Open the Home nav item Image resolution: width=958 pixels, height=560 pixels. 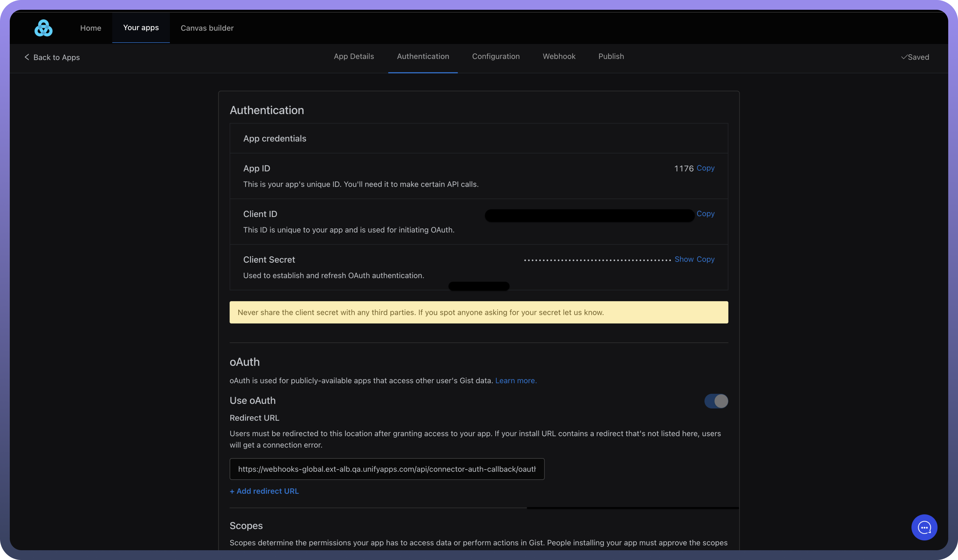point(90,28)
